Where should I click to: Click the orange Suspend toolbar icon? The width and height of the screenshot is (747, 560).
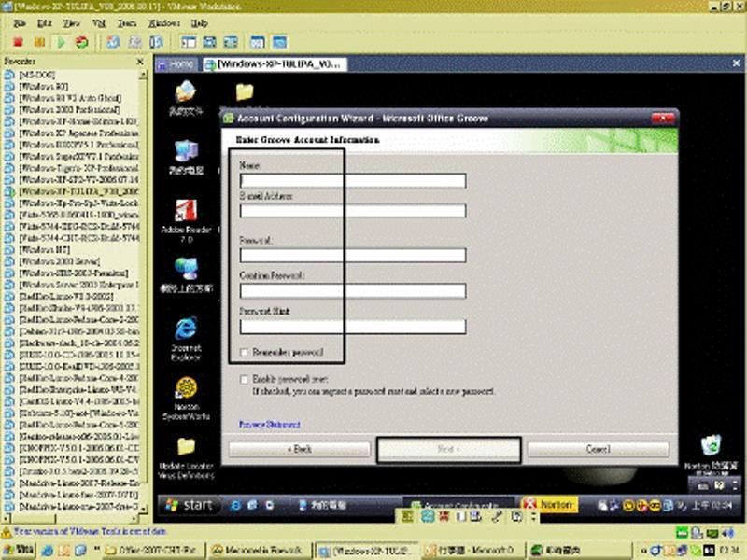[x=39, y=42]
